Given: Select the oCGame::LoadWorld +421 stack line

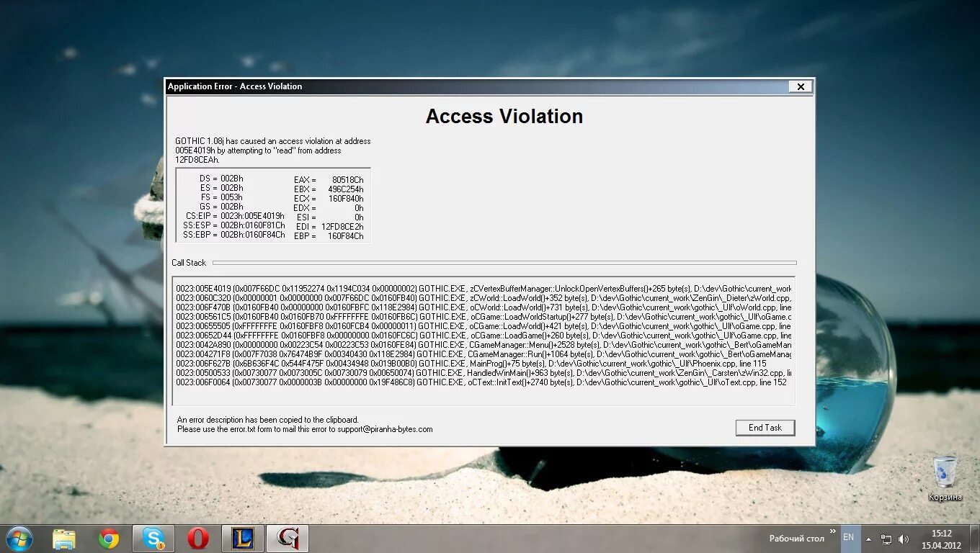Looking at the screenshot, I should (x=484, y=326).
